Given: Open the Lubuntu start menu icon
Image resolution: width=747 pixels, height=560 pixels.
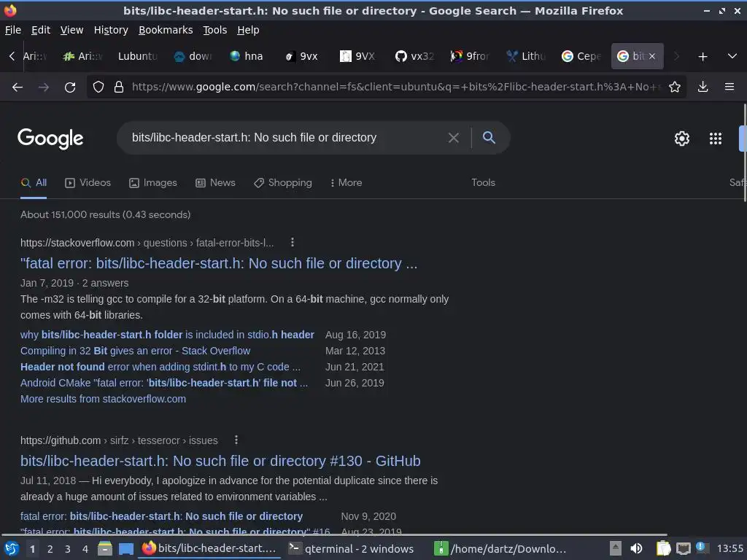Looking at the screenshot, I should pos(12,548).
